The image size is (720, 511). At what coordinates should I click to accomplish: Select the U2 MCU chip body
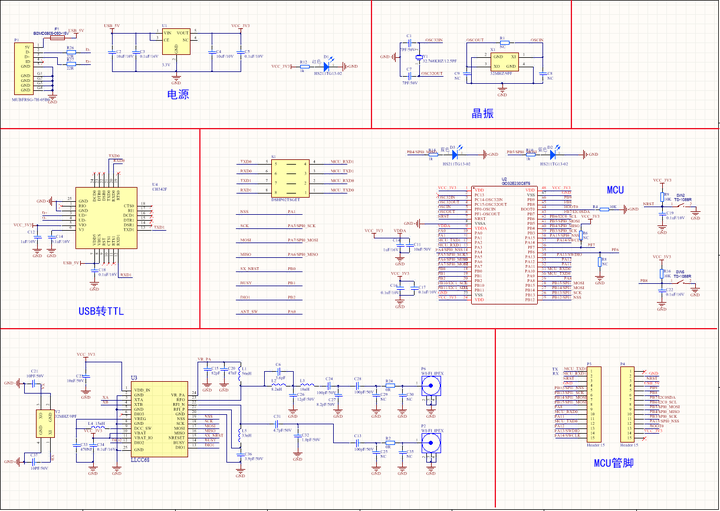point(504,245)
